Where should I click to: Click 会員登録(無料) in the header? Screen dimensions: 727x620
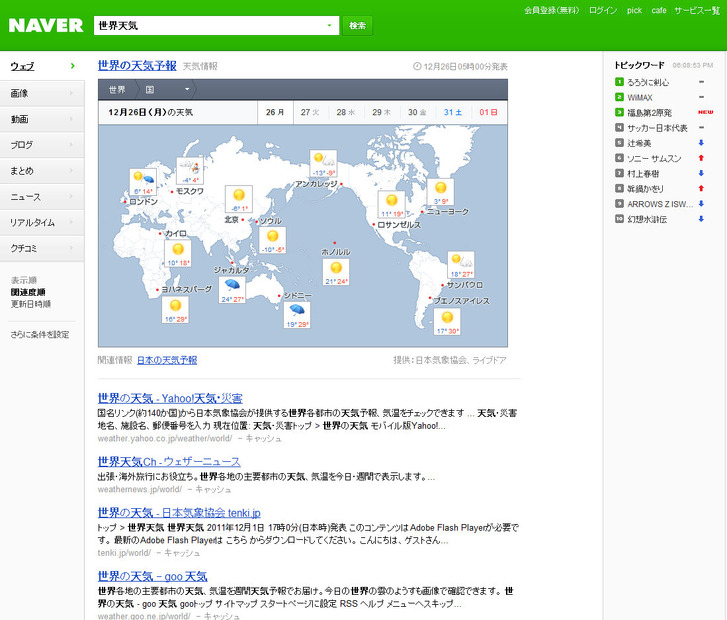tap(552, 10)
